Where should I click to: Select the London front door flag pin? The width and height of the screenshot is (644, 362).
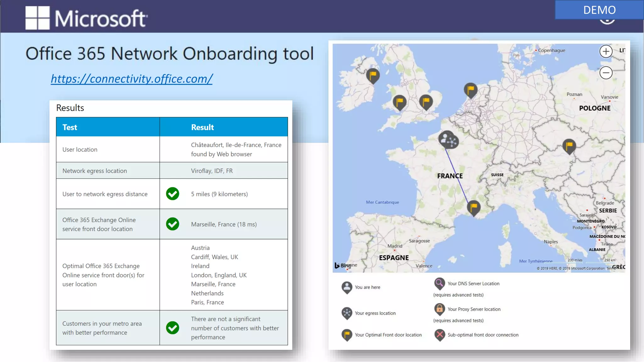[426, 102]
